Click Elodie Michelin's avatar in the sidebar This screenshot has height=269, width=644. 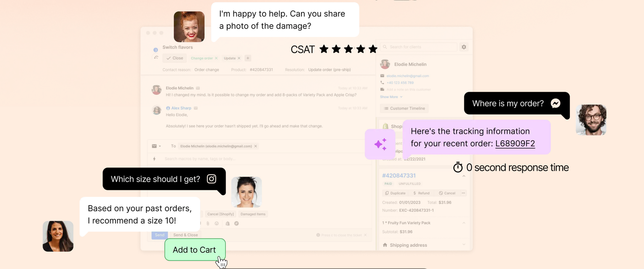point(385,64)
